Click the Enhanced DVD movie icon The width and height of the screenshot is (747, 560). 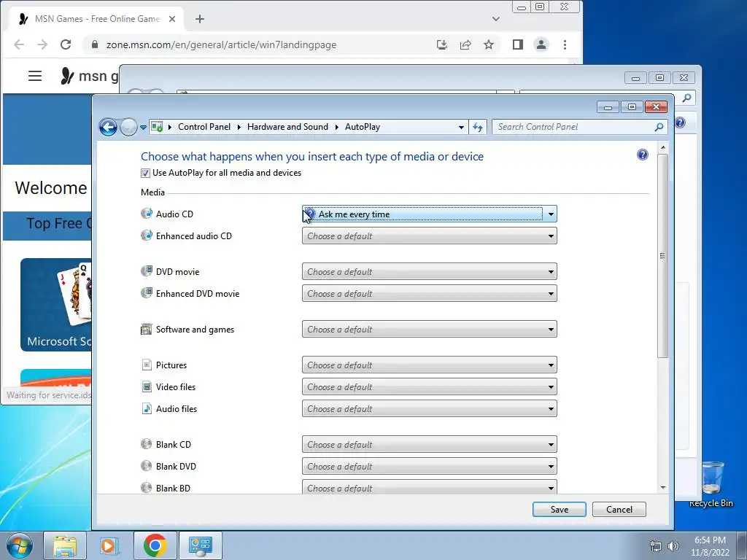pyautogui.click(x=146, y=293)
